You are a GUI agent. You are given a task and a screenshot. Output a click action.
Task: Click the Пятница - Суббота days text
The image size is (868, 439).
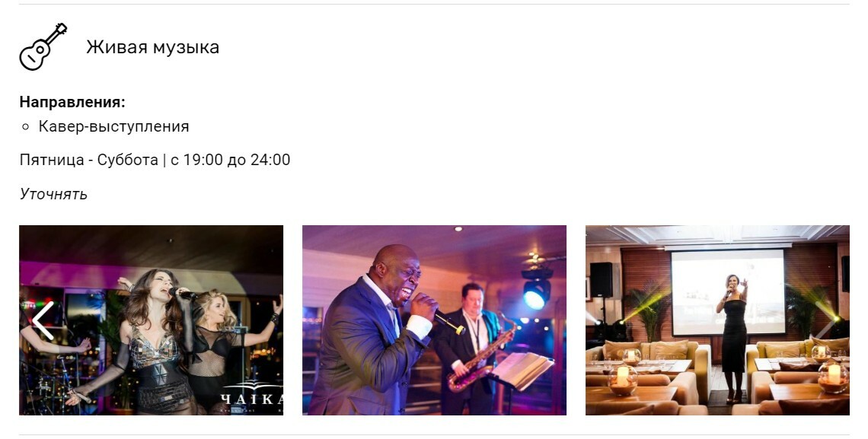(x=88, y=161)
